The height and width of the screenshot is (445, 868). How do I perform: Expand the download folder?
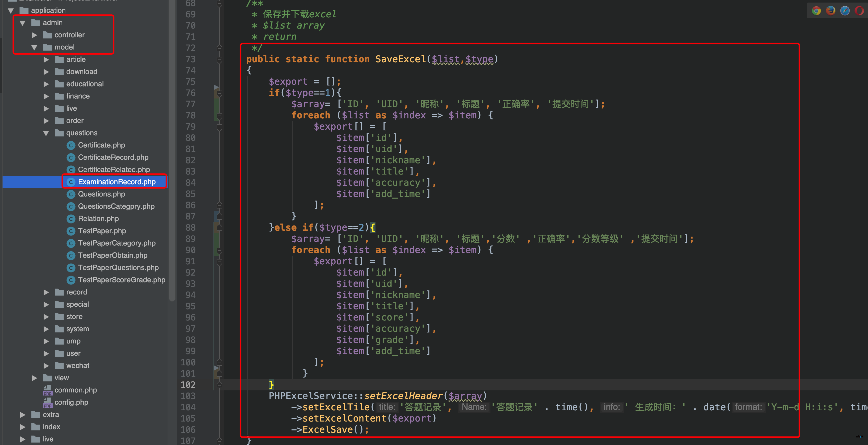pyautogui.click(x=46, y=72)
